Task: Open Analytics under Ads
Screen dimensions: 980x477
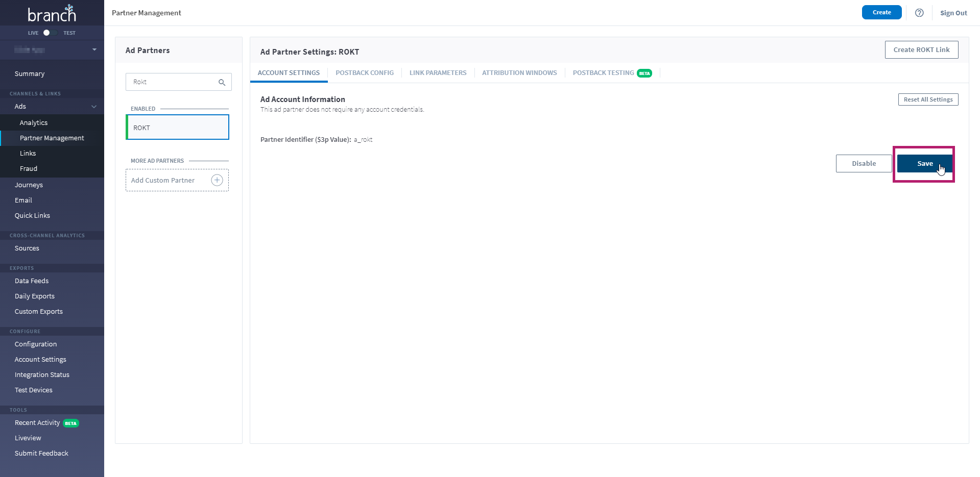Action: tap(34, 123)
